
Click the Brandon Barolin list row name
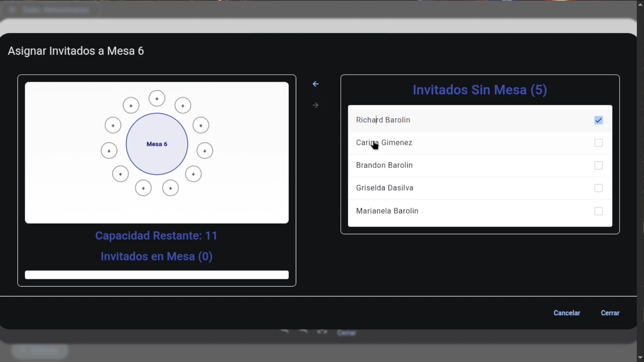point(384,165)
